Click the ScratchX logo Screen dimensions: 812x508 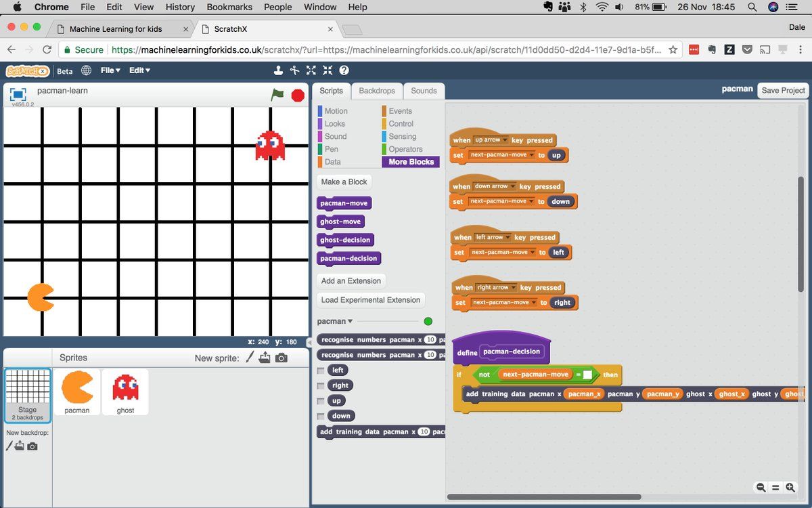tap(28, 70)
